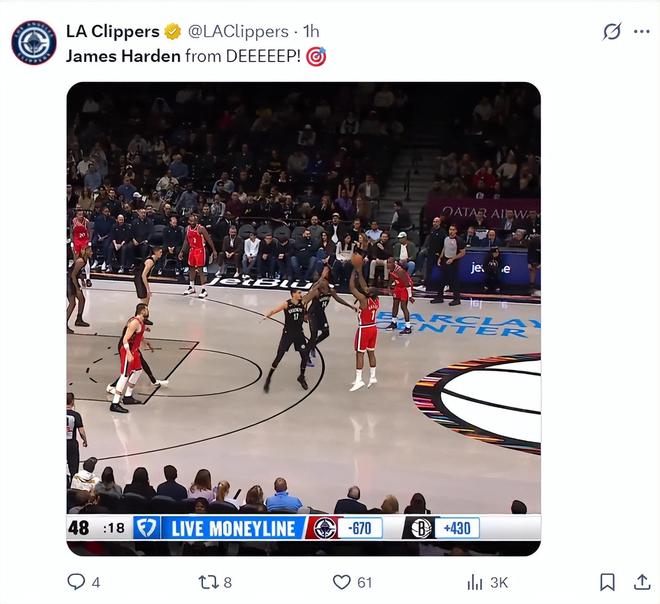Open the 1h timestamp link
Viewport: 660px width, 604px height.
point(311,32)
